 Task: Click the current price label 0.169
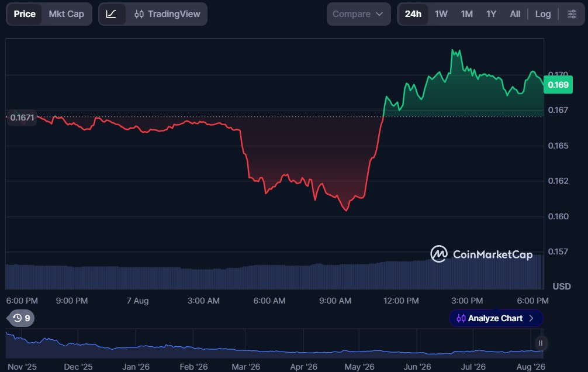pos(558,85)
